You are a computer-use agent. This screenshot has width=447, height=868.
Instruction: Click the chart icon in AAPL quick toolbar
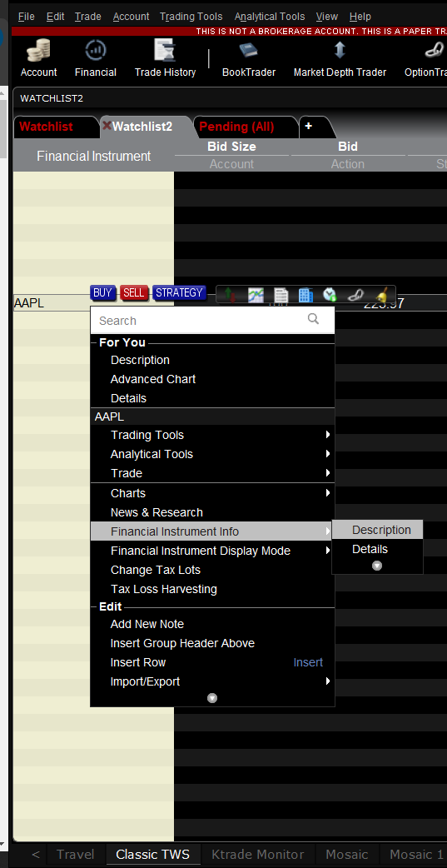[256, 295]
